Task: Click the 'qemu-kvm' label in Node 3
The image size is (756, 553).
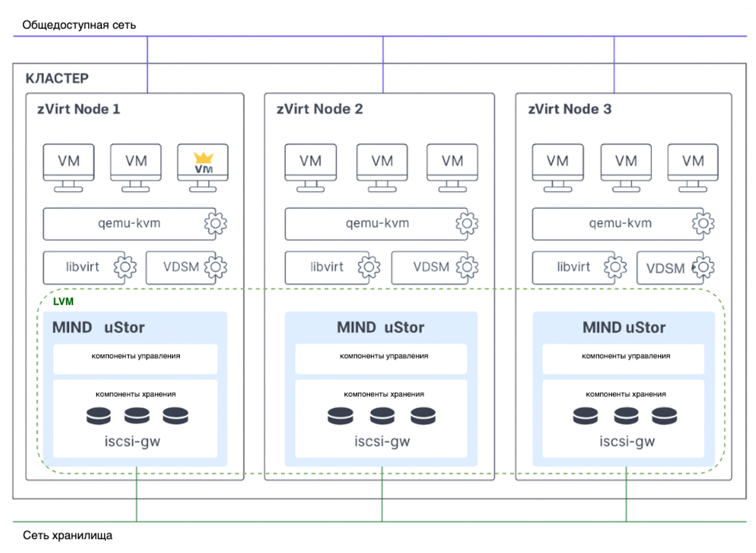Action: pos(620,223)
